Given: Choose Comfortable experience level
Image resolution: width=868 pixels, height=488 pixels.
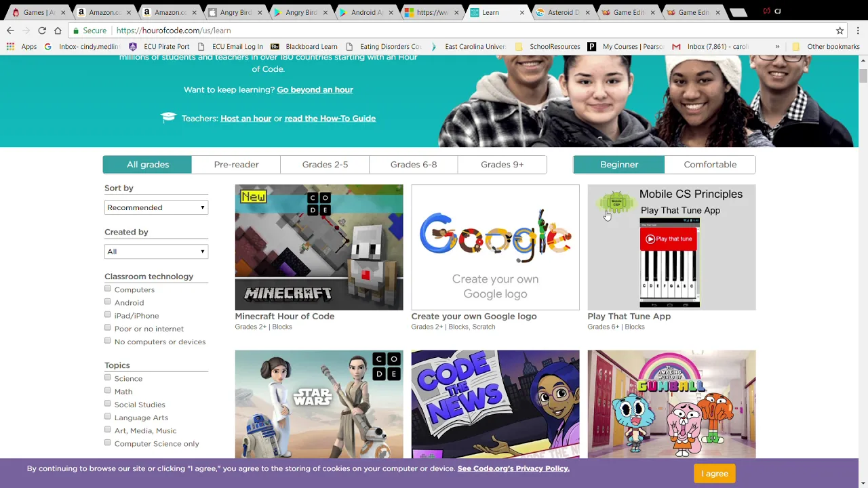Looking at the screenshot, I should 710,165.
